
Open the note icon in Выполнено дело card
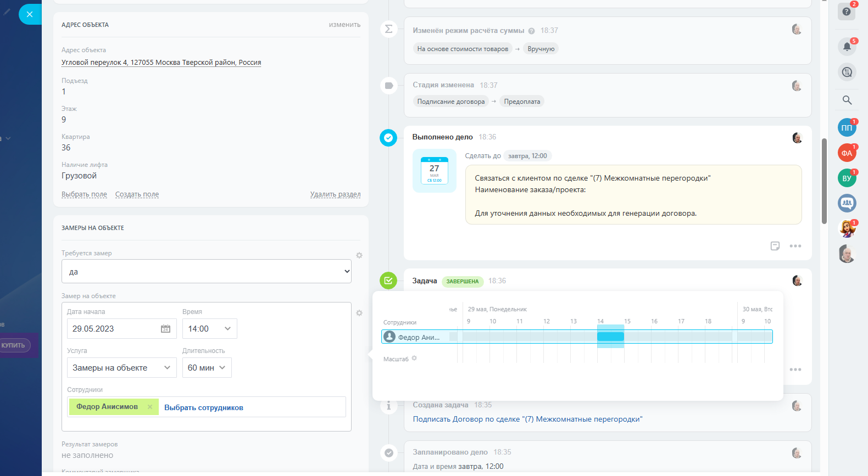tap(775, 246)
